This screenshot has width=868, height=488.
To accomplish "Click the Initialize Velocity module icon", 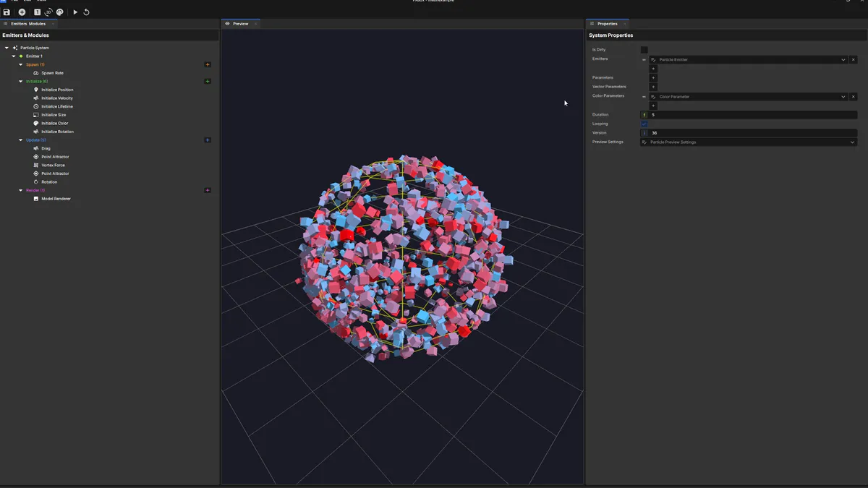I will 36,98.
